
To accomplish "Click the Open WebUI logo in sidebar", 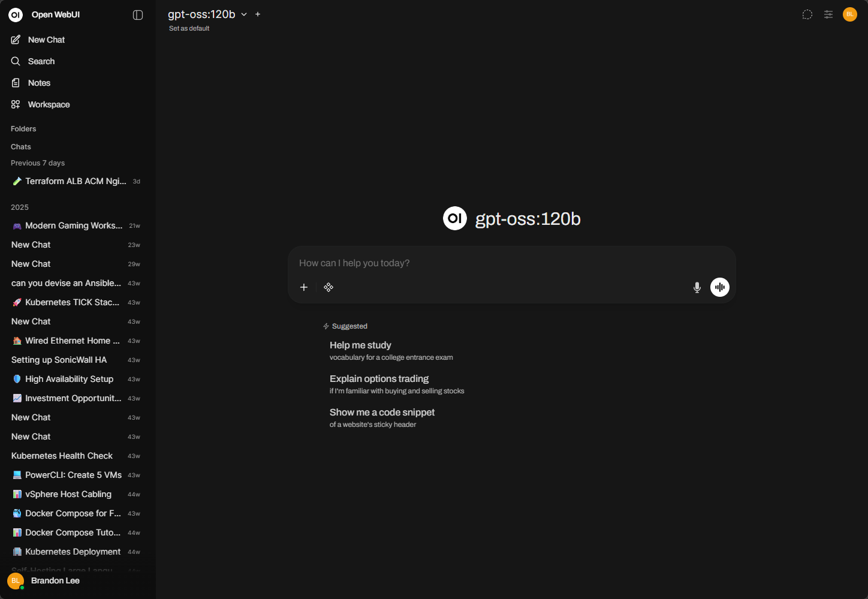I will [16, 15].
